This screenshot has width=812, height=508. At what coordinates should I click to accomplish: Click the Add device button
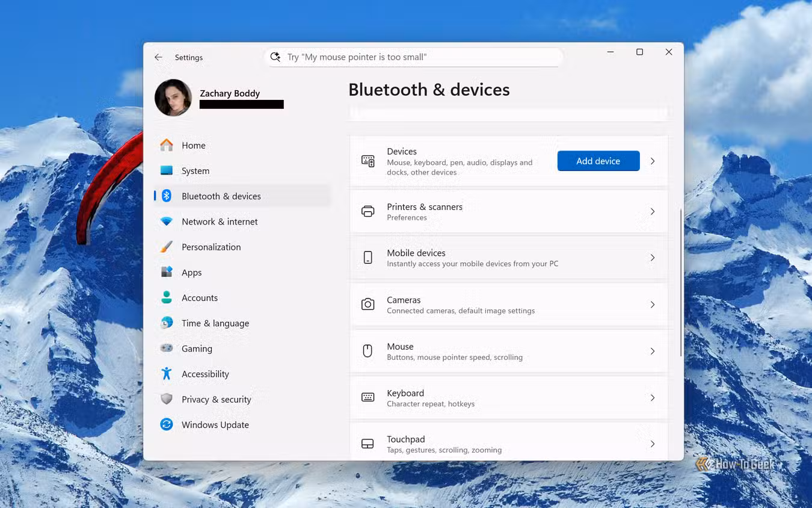pyautogui.click(x=598, y=161)
